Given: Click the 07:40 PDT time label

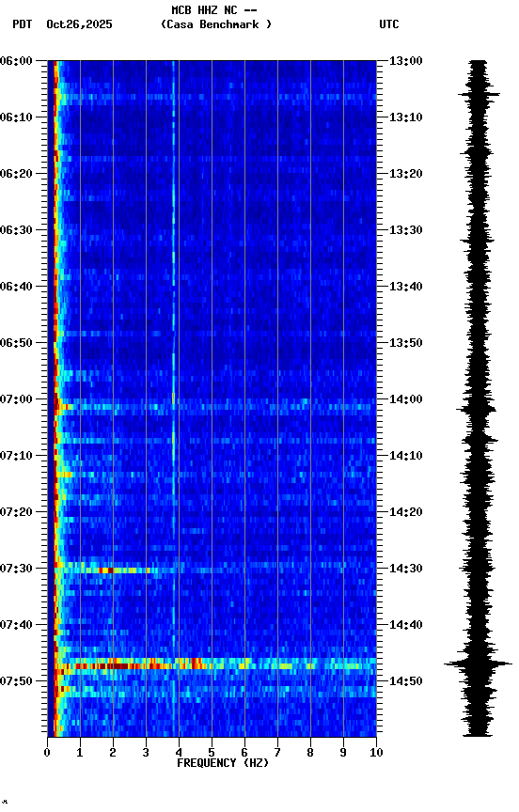Looking at the screenshot, I should [x=16, y=625].
